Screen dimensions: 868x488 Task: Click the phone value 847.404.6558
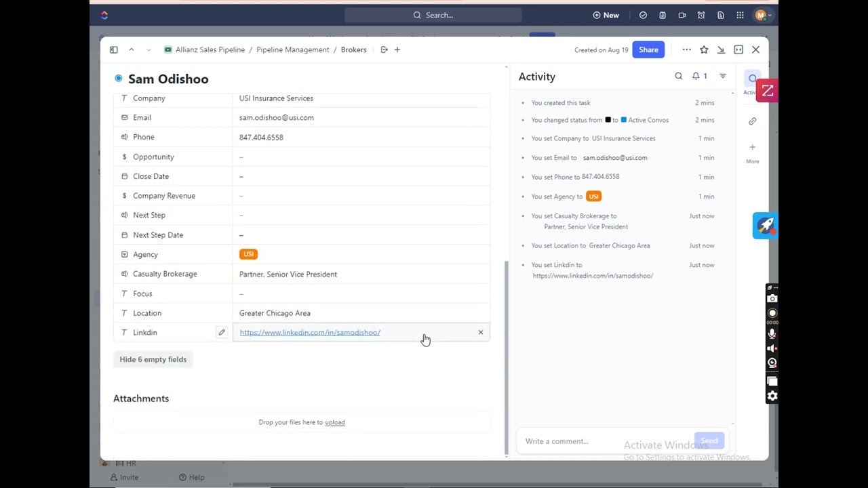click(x=261, y=138)
